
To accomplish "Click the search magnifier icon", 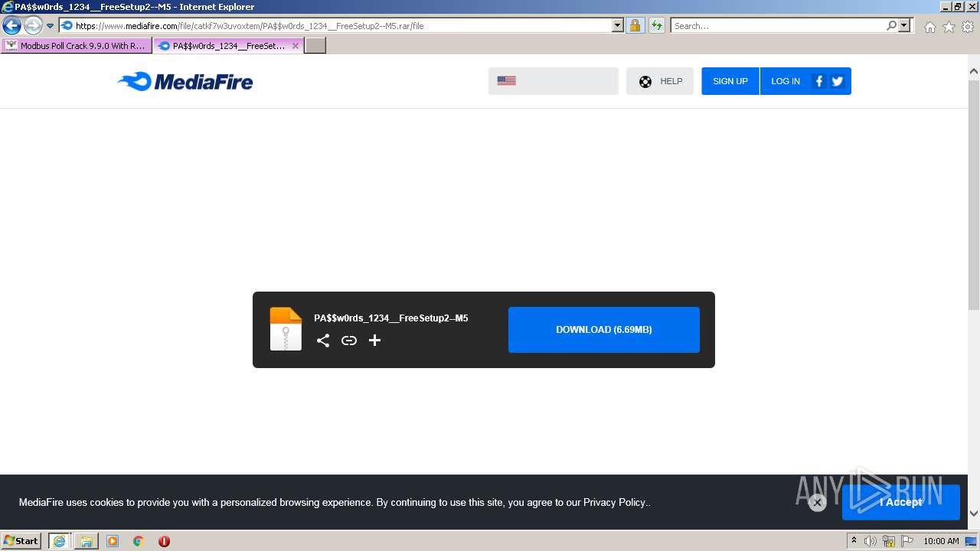I will pyautogui.click(x=891, y=26).
